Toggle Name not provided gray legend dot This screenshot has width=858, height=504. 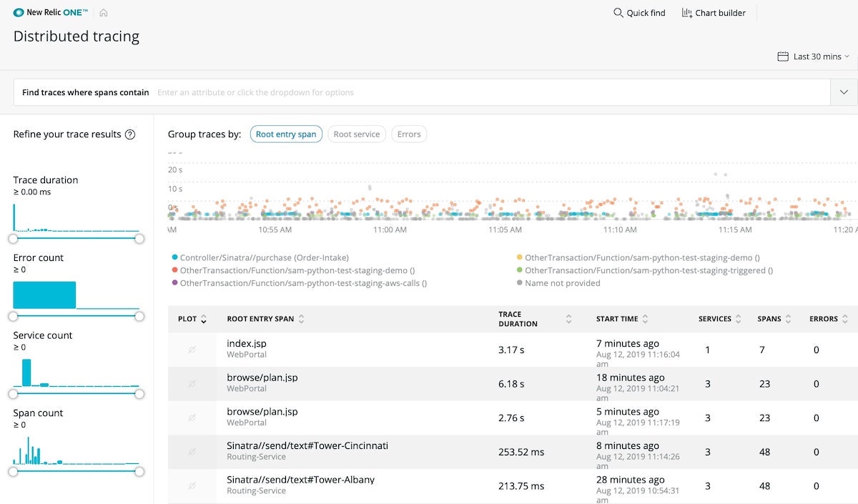519,284
